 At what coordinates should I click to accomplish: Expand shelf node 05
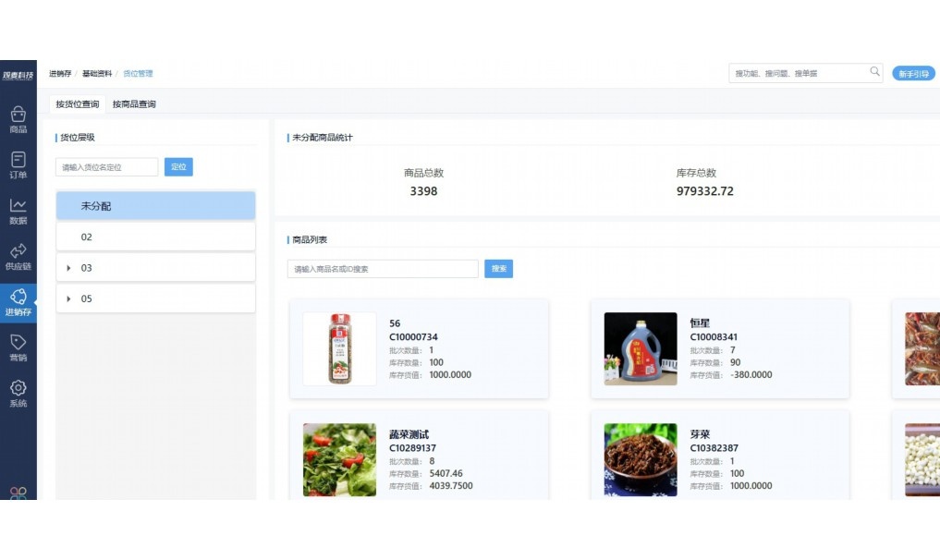tap(70, 298)
